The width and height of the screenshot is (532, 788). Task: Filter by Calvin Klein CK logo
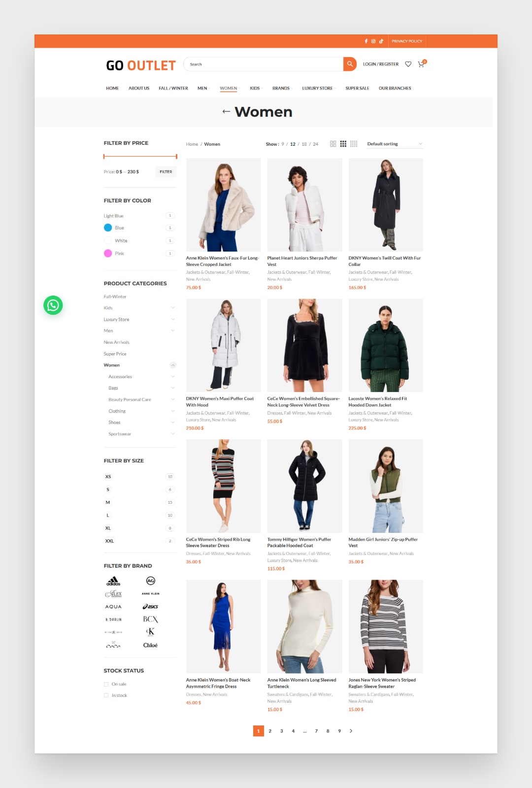tap(151, 632)
